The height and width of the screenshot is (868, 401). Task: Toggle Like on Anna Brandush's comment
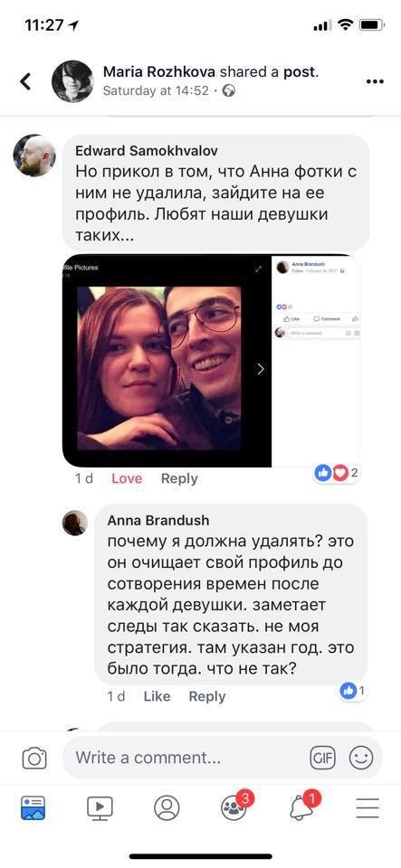point(157,696)
